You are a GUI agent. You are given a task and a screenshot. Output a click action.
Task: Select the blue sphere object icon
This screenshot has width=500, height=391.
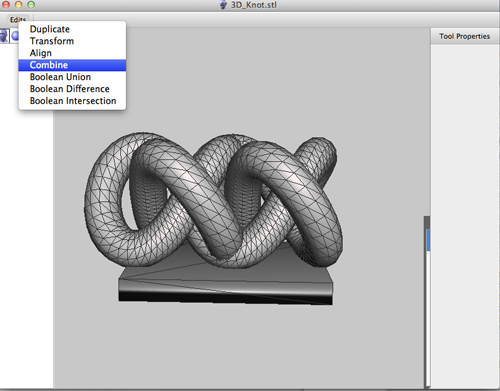tap(15, 36)
